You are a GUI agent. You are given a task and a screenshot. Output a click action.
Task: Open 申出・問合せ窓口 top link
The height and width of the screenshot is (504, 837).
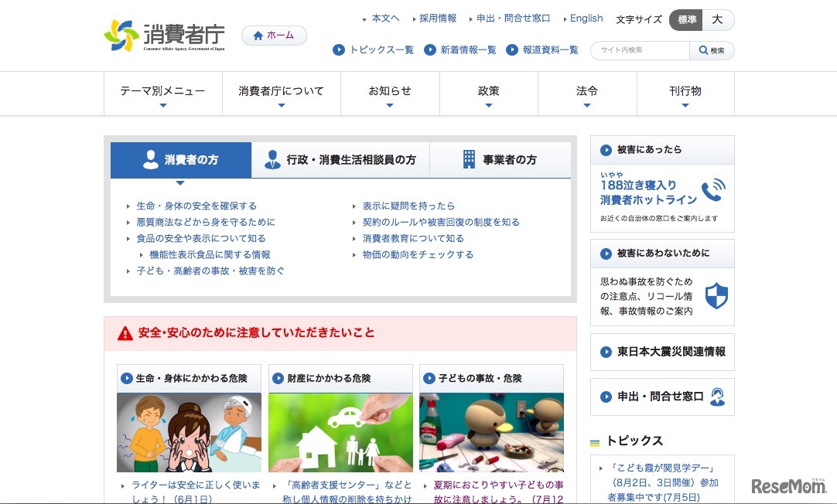[x=513, y=18]
